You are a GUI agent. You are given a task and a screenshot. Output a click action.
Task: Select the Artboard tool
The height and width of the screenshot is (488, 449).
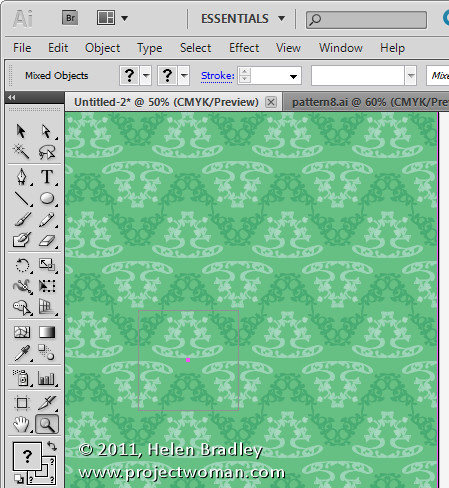(x=22, y=403)
